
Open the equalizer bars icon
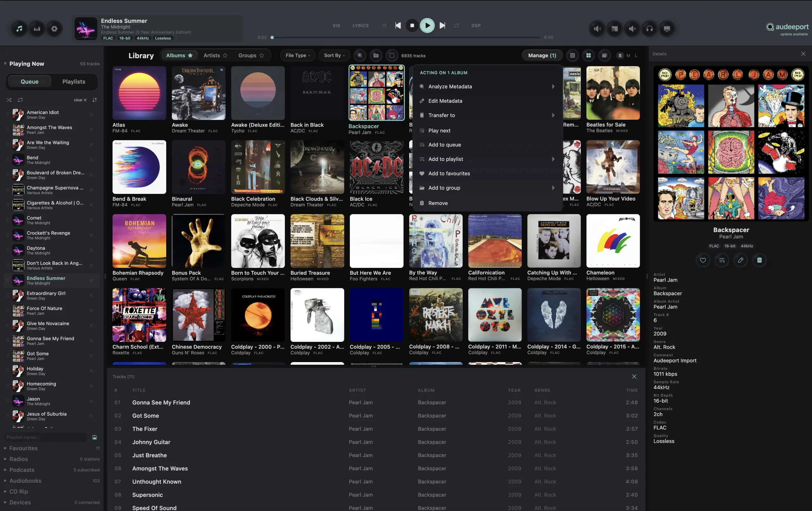point(37,29)
